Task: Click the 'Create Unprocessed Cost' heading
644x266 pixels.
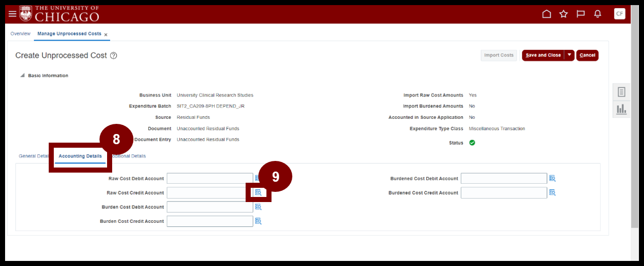Action: point(61,55)
